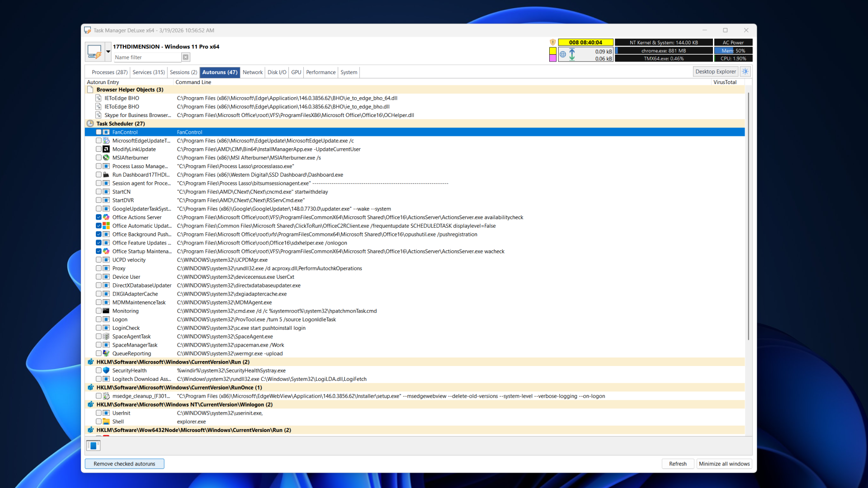Image resolution: width=868 pixels, height=488 pixels.
Task: Open the Network tab
Action: (252, 72)
